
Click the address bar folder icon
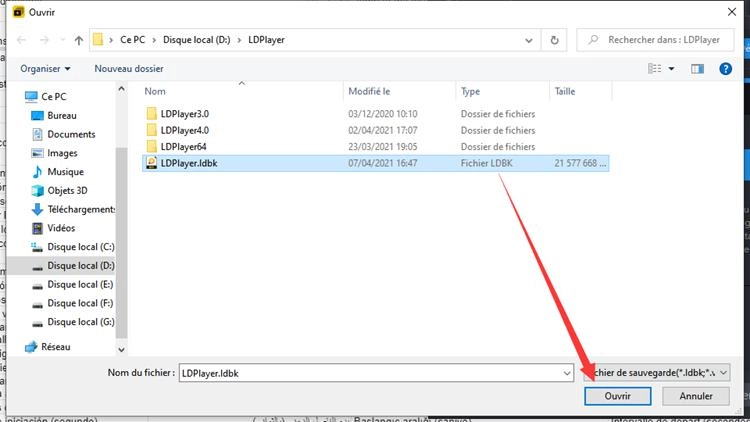(98, 40)
